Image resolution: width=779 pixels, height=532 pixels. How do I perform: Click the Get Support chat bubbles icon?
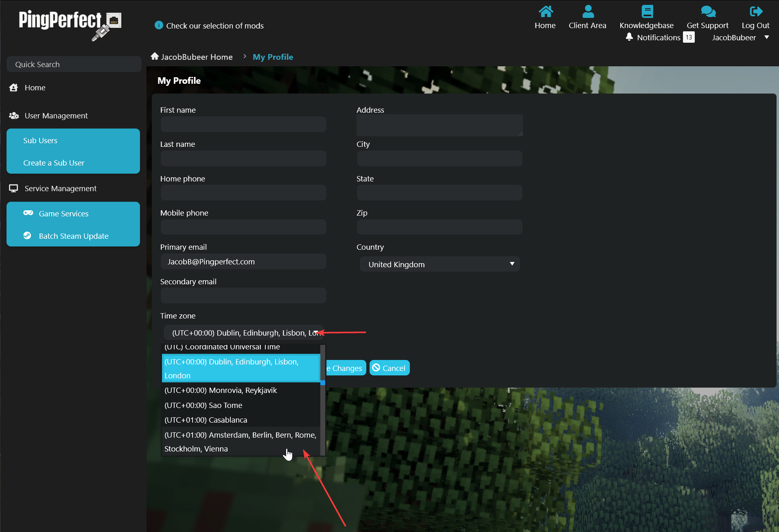point(708,12)
